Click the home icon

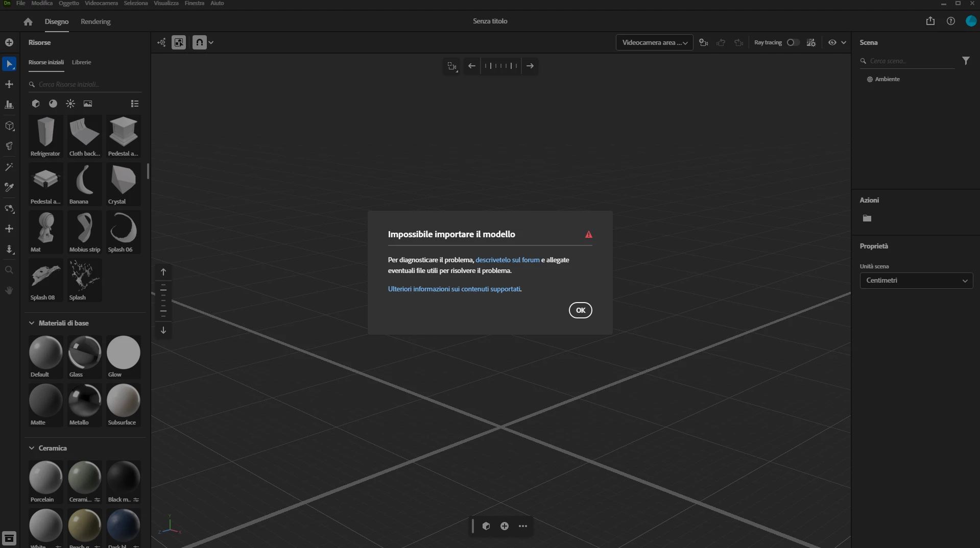(x=28, y=21)
